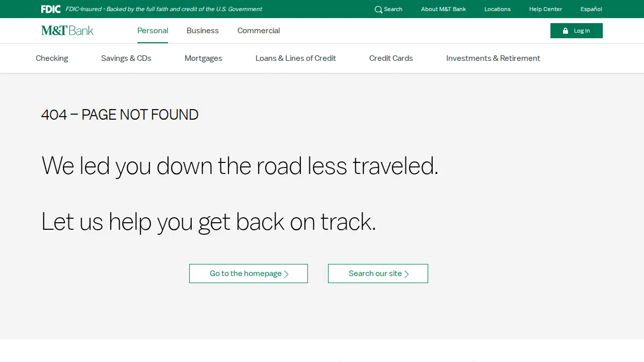Screen dimensions: 644x362
Task: Open Investments & Retirement menu
Action: (493, 58)
